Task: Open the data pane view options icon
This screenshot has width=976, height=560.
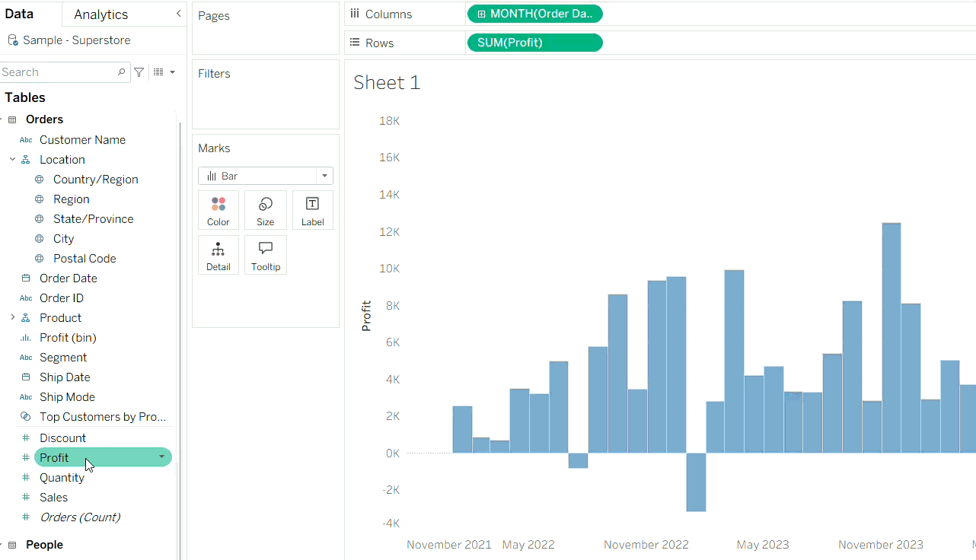Action: click(164, 72)
